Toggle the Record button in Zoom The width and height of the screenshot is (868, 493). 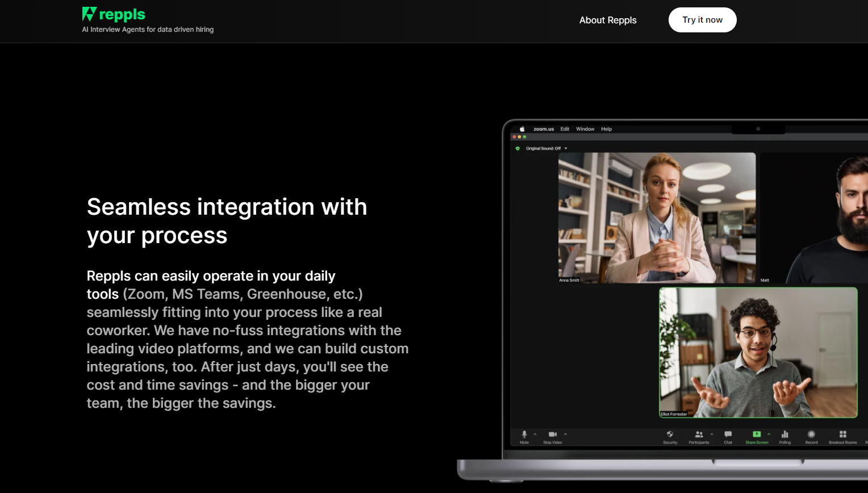click(811, 434)
